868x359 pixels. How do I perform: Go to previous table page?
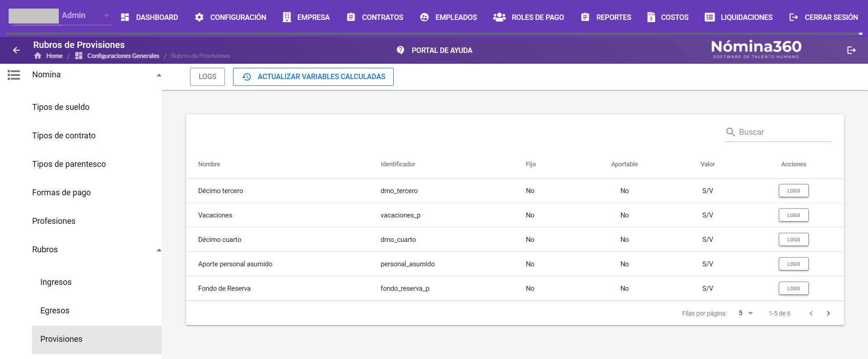811,313
